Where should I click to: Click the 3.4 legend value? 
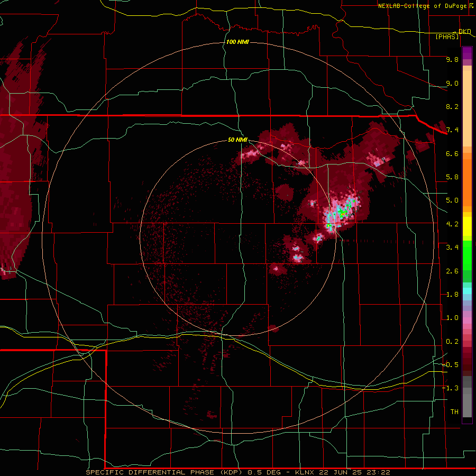(452, 248)
